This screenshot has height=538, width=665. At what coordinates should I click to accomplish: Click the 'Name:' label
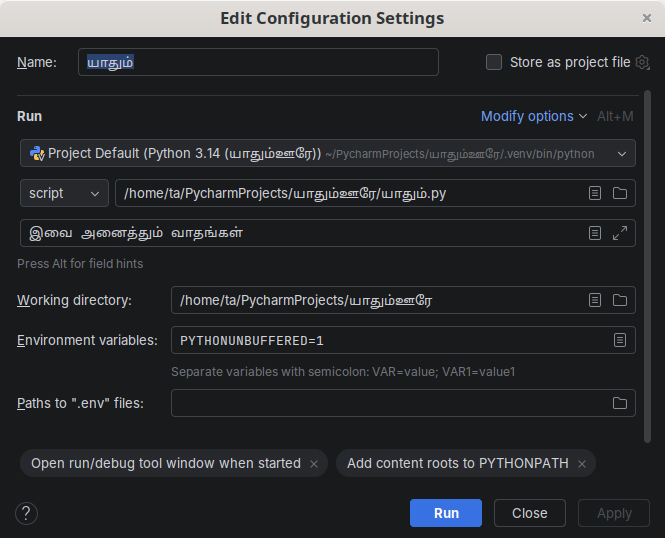coord(36,62)
